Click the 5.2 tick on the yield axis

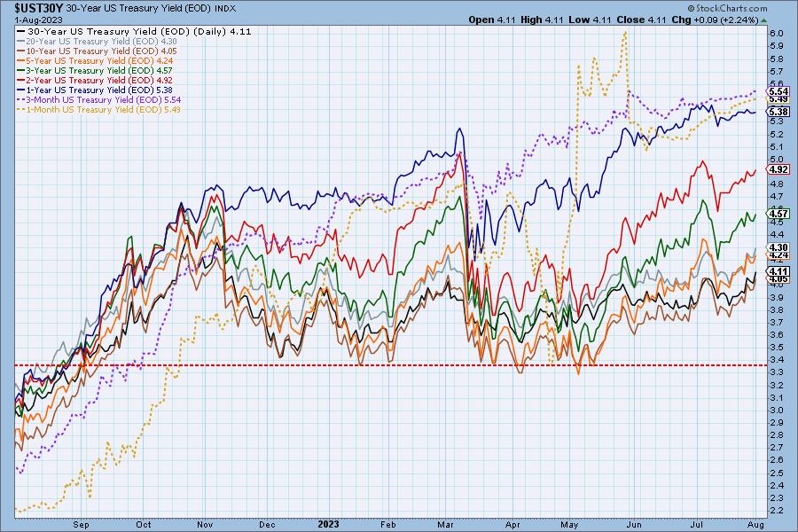777,135
